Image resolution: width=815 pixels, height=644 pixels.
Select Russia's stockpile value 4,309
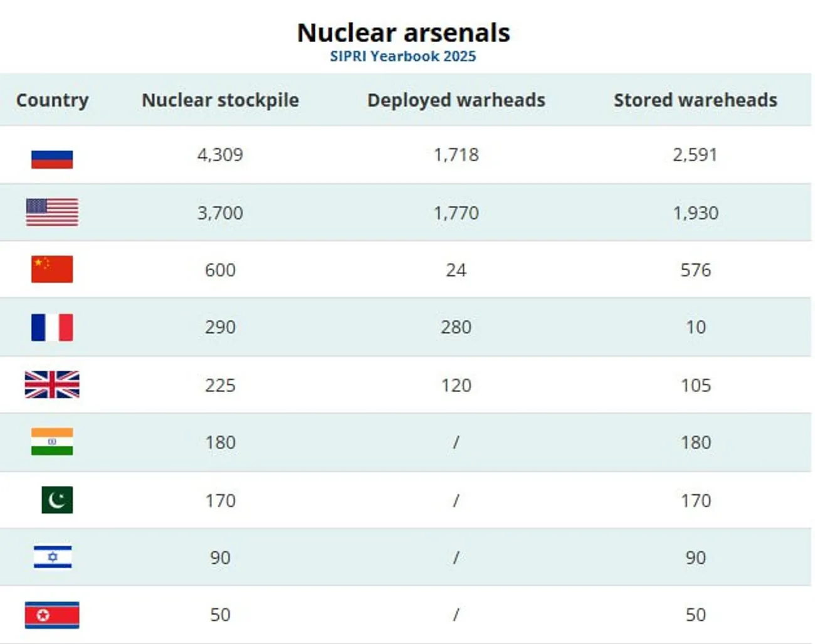(x=220, y=155)
